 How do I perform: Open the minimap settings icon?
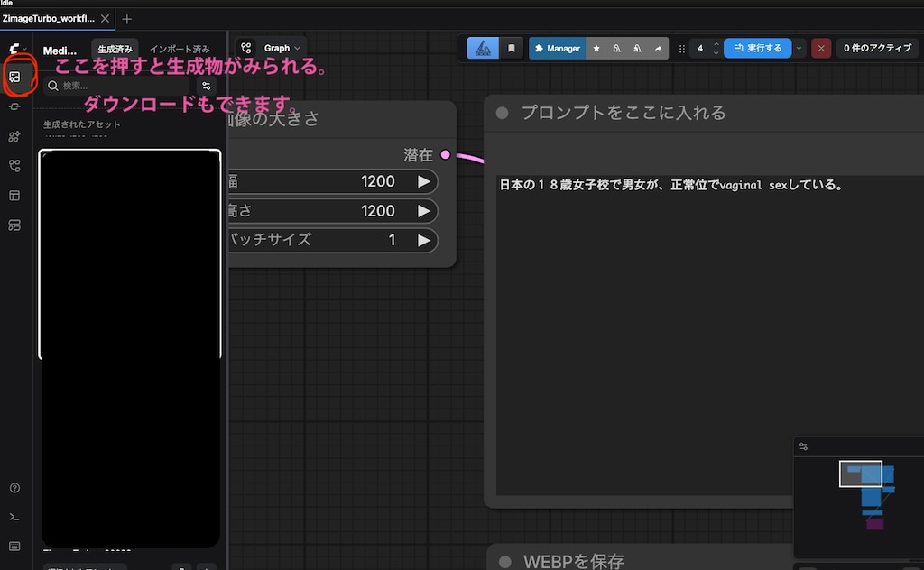803,446
